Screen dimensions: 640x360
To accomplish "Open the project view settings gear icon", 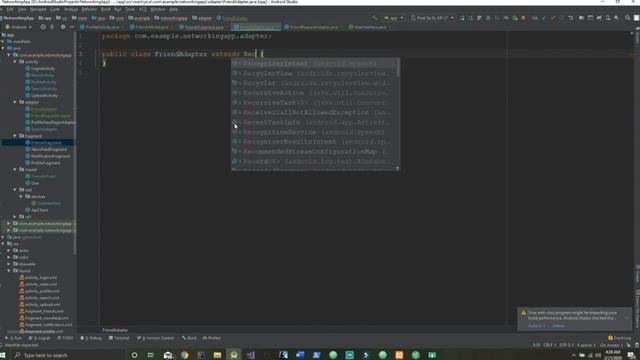I will click(63, 27).
